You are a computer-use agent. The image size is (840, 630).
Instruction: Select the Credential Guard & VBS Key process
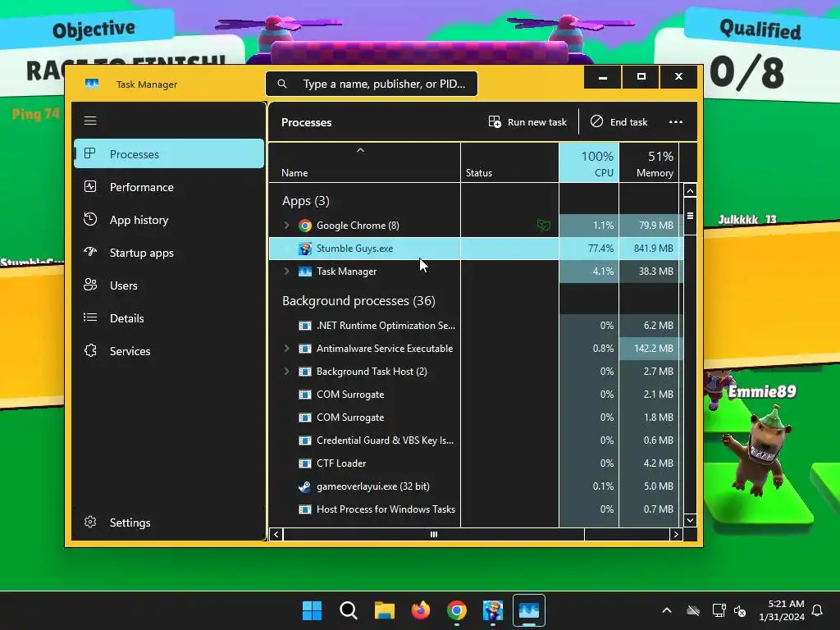[476, 441]
